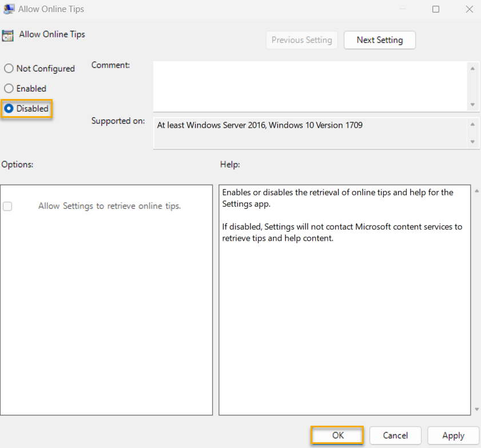Click the Group Policy icon in title bar
The width and height of the screenshot is (481, 448).
coord(9,9)
